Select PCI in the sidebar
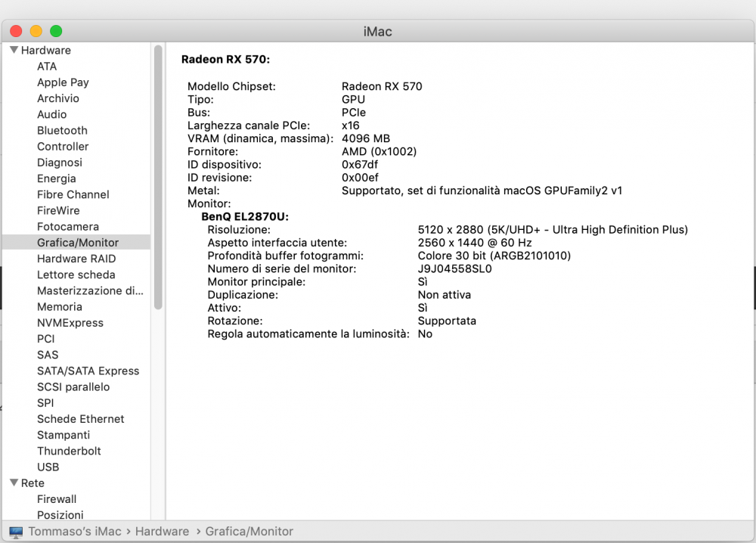Image resolution: width=756 pixels, height=543 pixels. click(46, 339)
